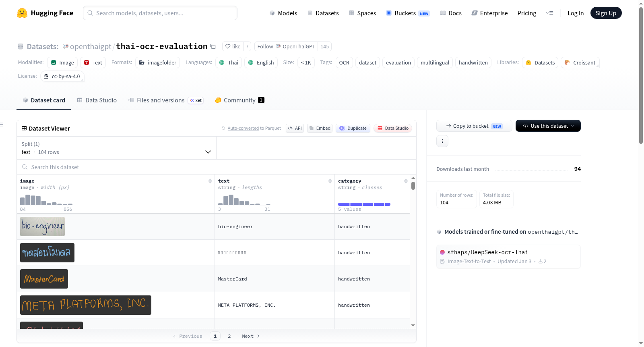Viewport: 644px width, 347px height.
Task: Select the Dataset card tab
Action: coord(44,100)
